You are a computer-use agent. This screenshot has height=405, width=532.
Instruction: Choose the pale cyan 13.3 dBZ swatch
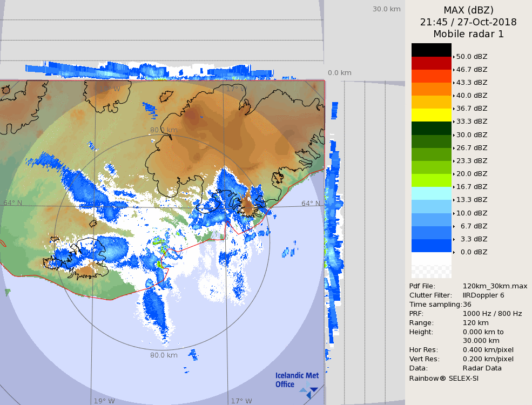point(431,193)
